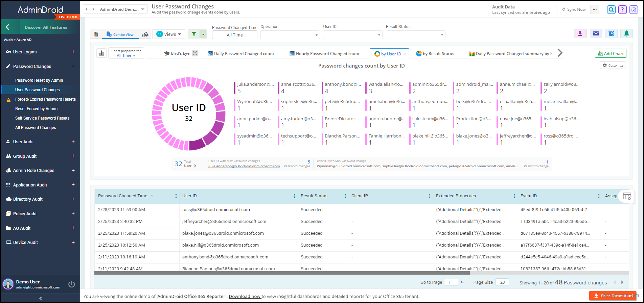Follow the Download now link
This screenshot has height=303, width=644.
point(245,296)
